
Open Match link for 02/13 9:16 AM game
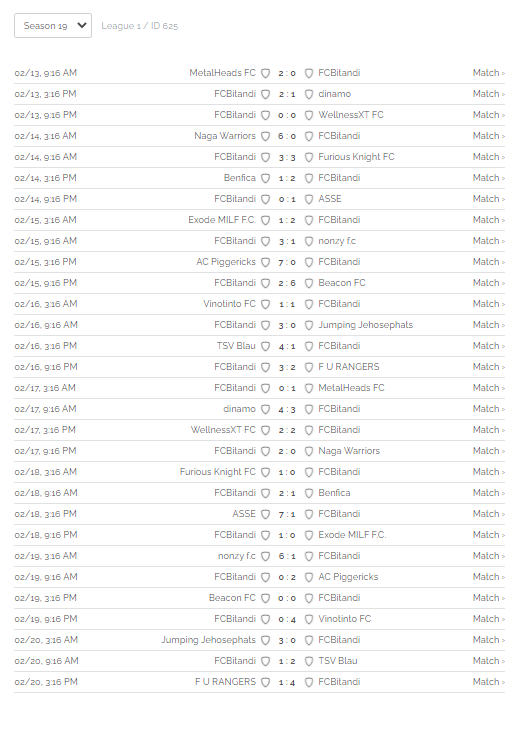tap(489, 73)
